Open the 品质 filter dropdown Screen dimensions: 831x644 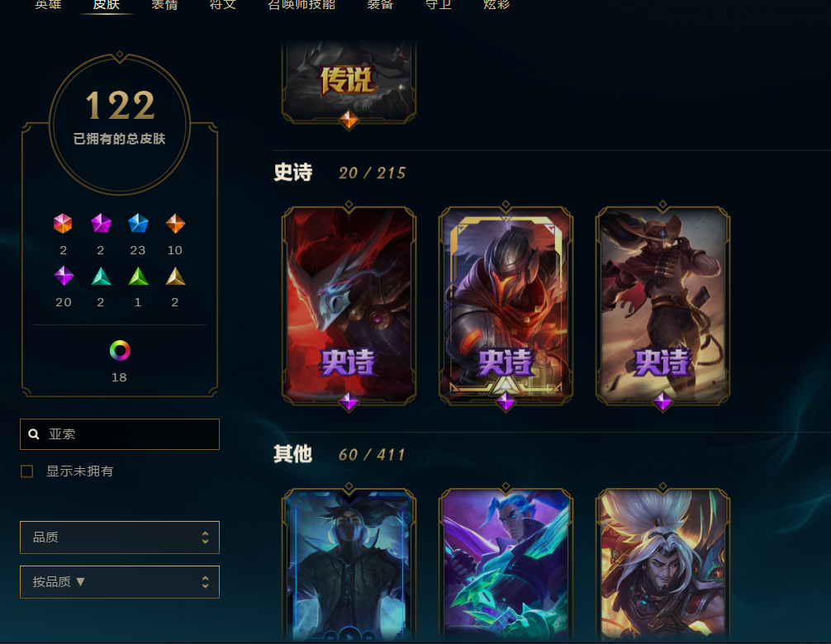click(120, 537)
